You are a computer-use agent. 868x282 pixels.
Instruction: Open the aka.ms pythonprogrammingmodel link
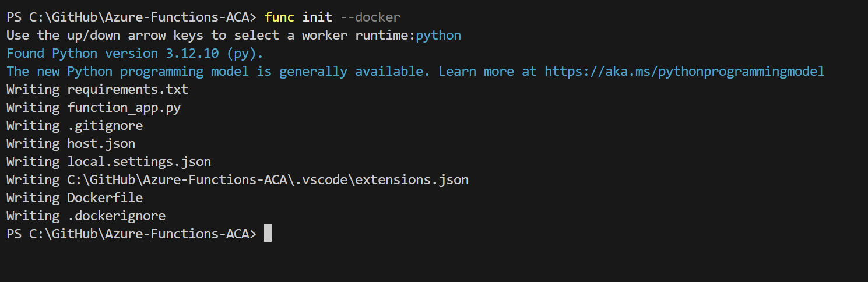[684, 72]
